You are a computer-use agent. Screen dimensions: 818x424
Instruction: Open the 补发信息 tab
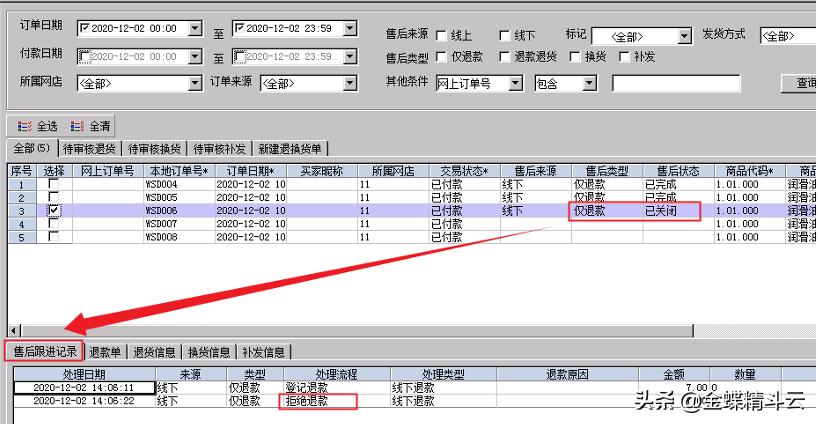tap(263, 352)
